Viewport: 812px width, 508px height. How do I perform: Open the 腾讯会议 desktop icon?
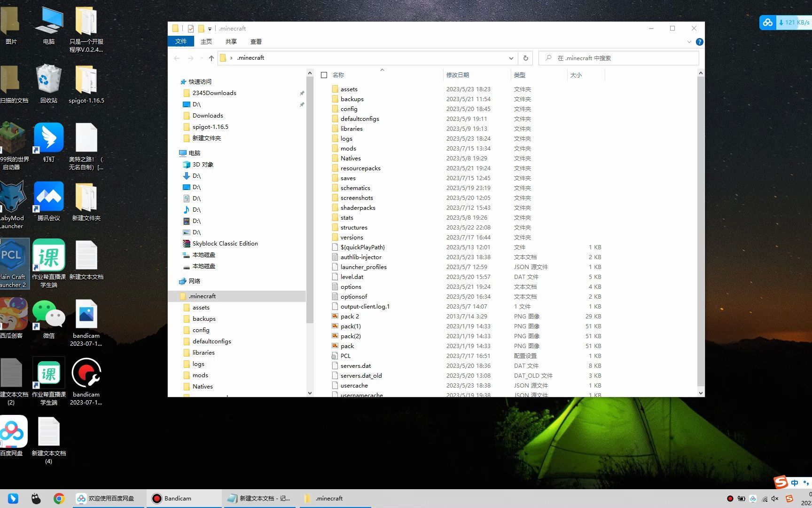click(x=48, y=201)
